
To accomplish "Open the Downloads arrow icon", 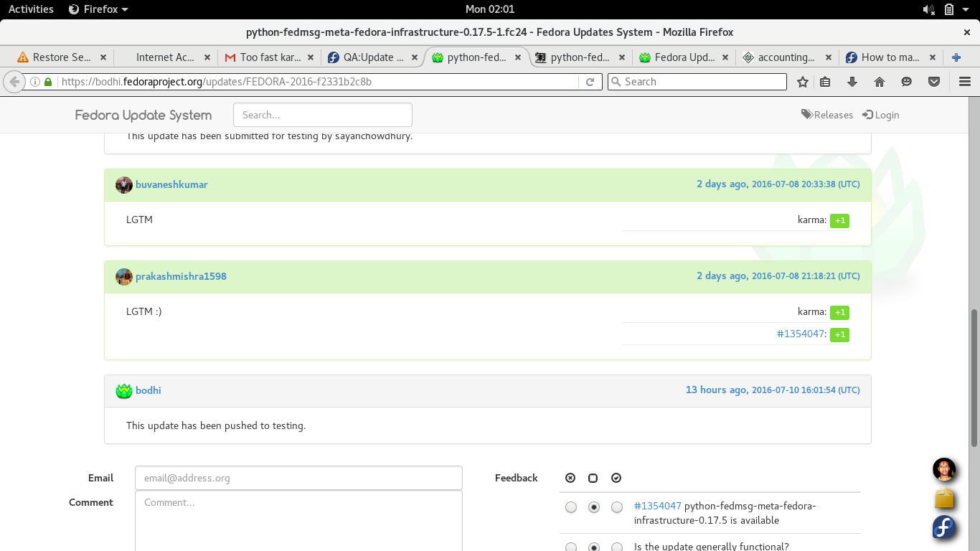I will click(852, 82).
